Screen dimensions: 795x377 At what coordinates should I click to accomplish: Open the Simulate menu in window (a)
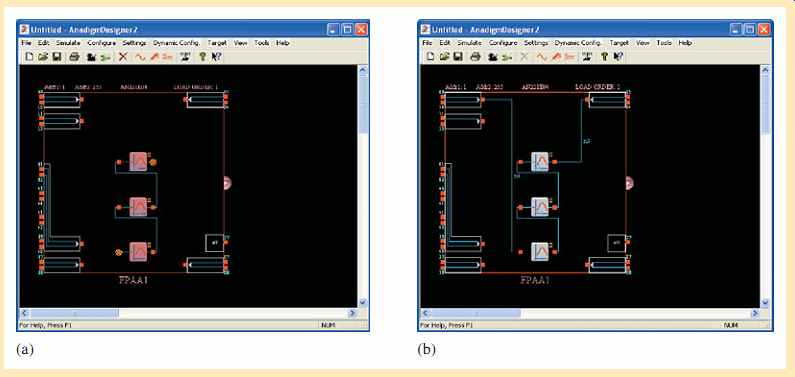click(68, 43)
